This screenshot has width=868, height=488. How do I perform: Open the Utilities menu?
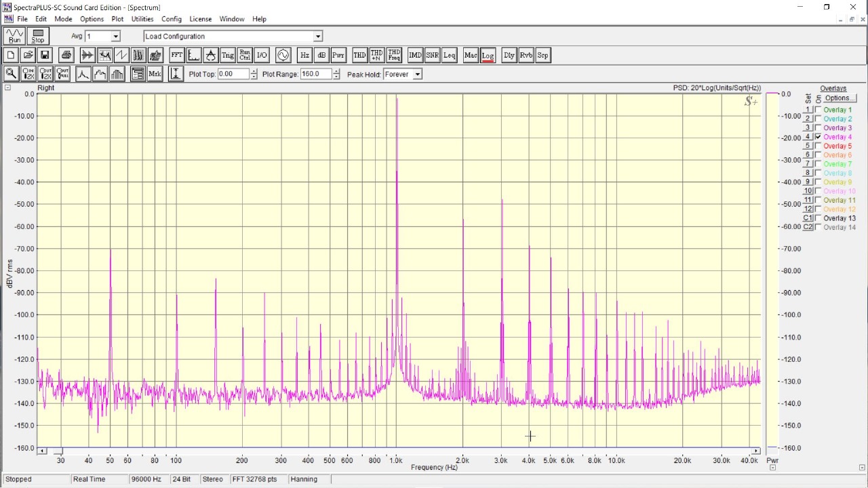142,19
